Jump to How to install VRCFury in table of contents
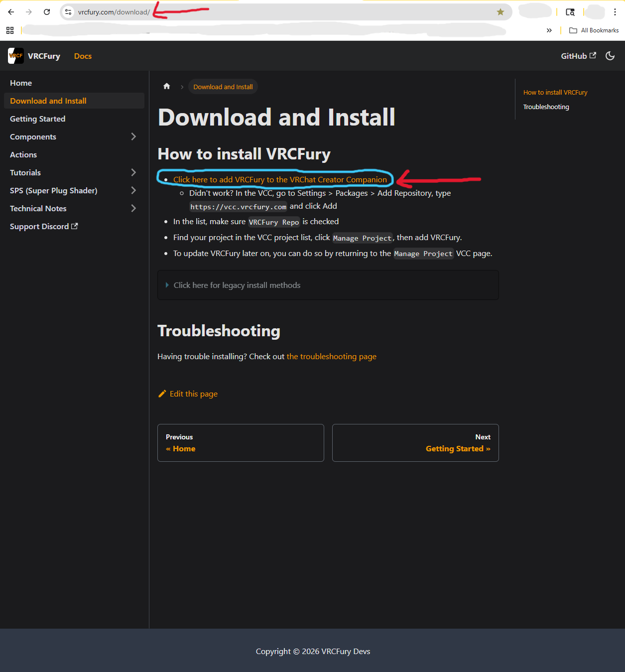 click(555, 92)
